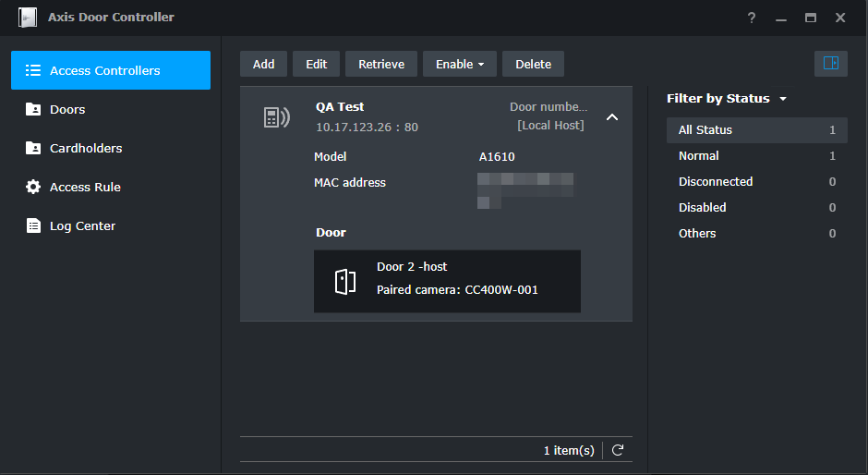The image size is (868, 475).
Task: Click the Axis Door Controller app icon
Action: [27, 18]
